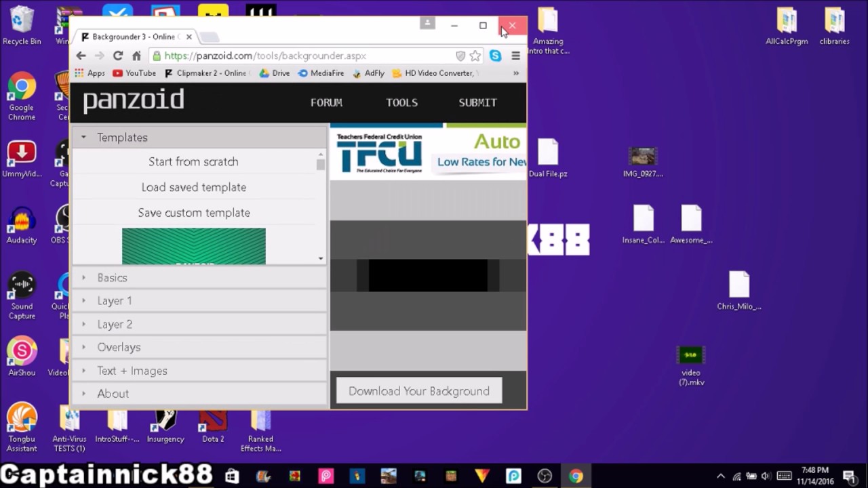The height and width of the screenshot is (488, 868).
Task: Open a new Chrome tab
Action: click(x=210, y=37)
